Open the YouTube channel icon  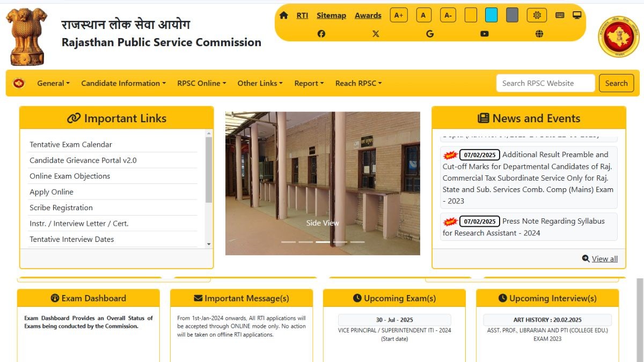(x=485, y=34)
